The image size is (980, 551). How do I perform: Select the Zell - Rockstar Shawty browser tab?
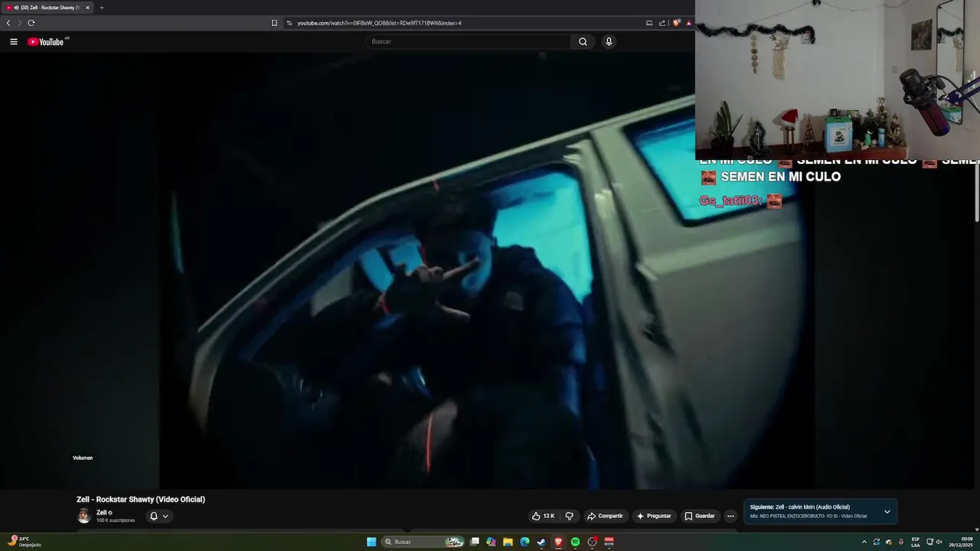coord(46,8)
